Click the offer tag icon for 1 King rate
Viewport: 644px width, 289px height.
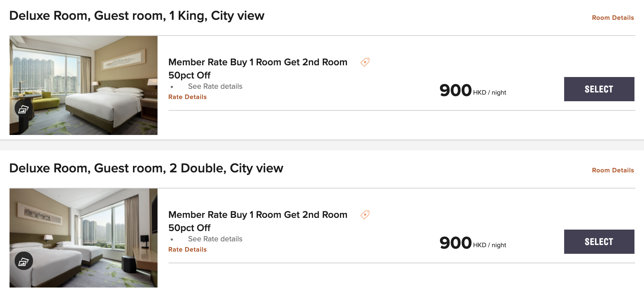[365, 62]
